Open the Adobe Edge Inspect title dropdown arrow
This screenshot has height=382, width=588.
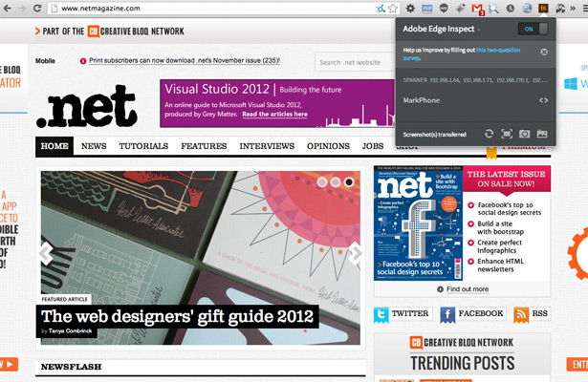pos(479,30)
